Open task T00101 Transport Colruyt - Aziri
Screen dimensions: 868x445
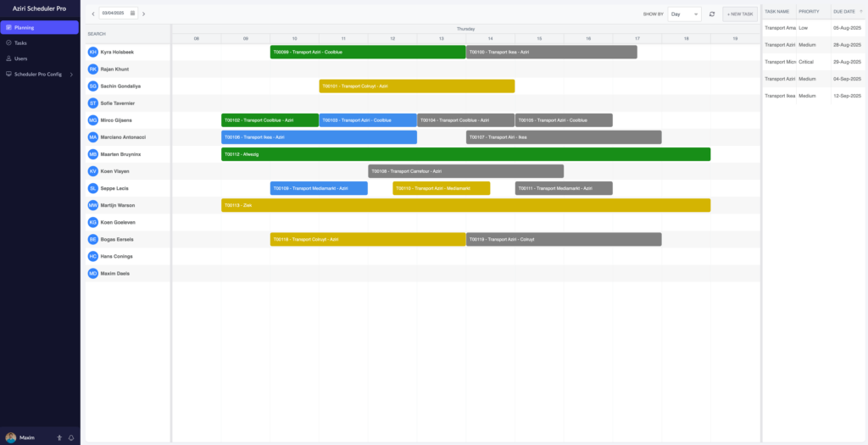tap(417, 86)
